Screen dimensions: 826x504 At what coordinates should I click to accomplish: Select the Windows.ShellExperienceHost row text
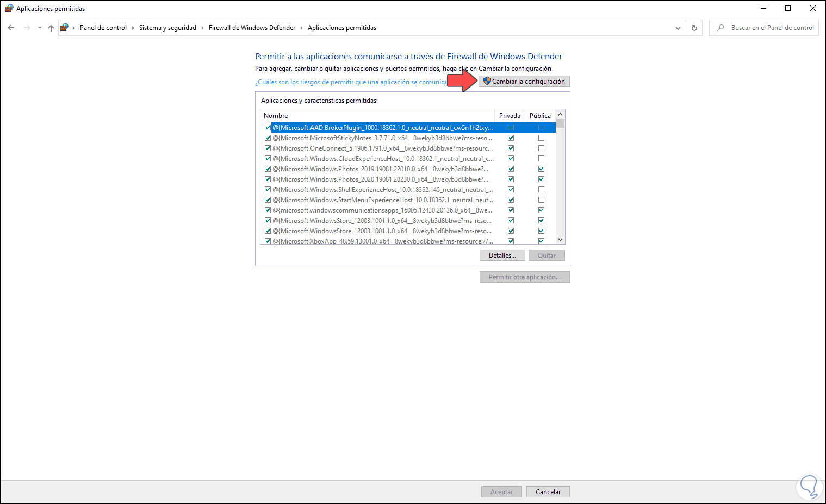[383, 190]
